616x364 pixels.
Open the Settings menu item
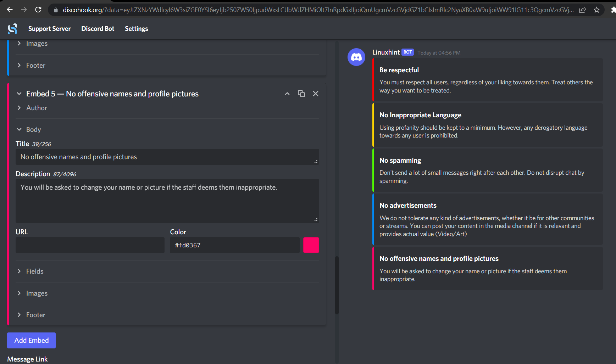(x=137, y=29)
